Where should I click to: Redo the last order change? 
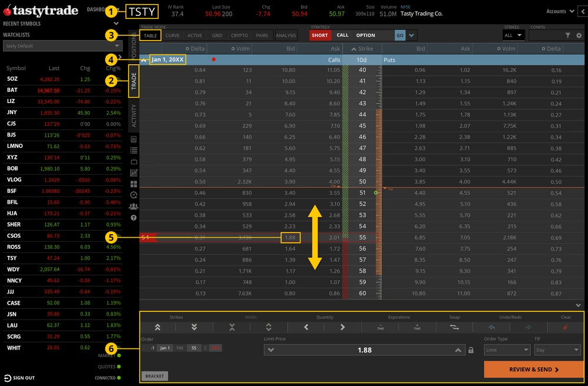[x=528, y=327]
